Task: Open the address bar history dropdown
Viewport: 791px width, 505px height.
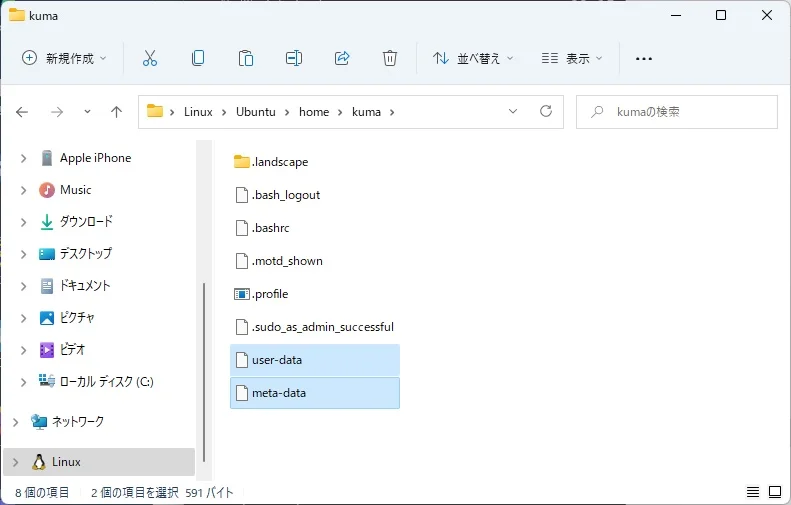Action: pyautogui.click(x=513, y=112)
